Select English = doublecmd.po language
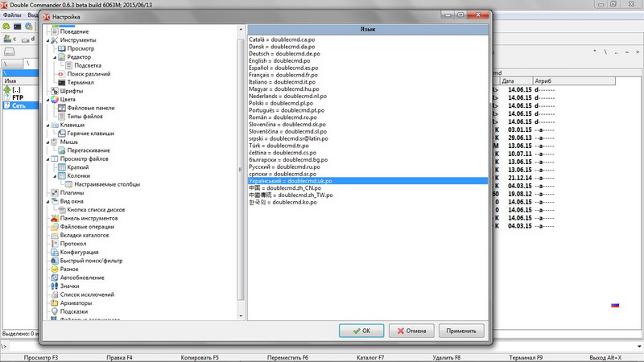The height and width of the screenshot is (362, 644). [x=279, y=61]
